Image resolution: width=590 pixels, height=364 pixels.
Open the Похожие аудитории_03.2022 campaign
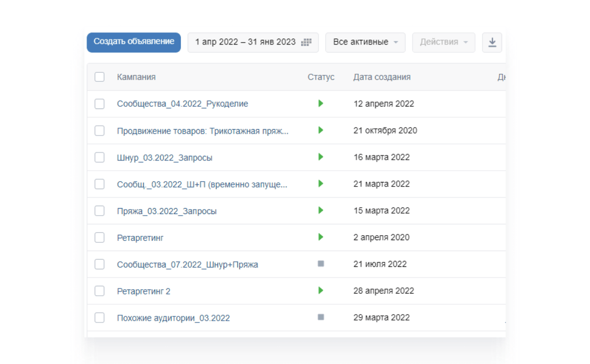pos(173,318)
